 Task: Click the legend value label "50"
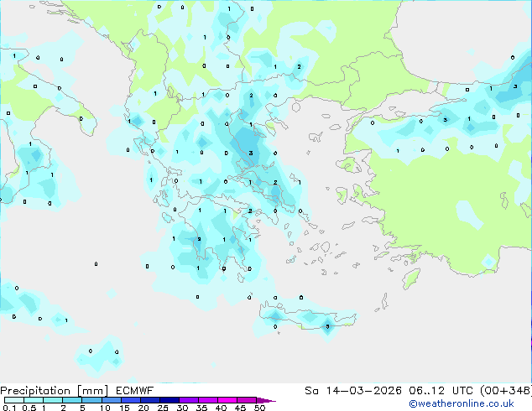tap(259, 408)
